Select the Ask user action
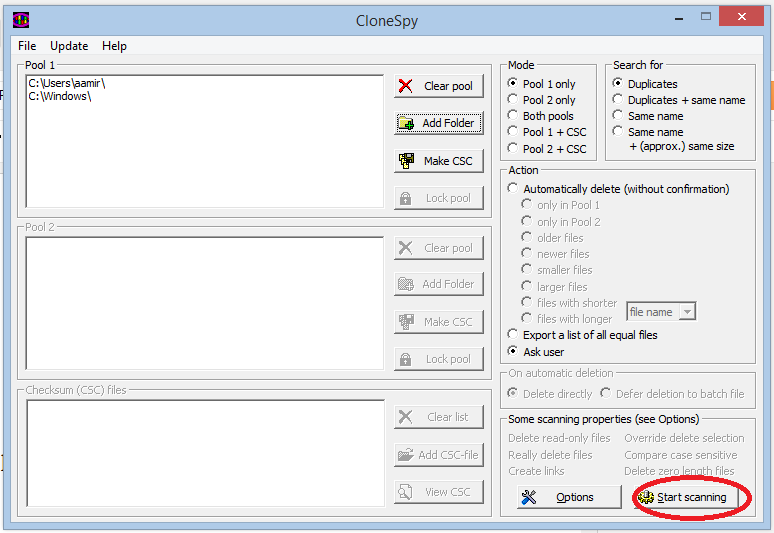The width and height of the screenshot is (774, 533). point(536,352)
